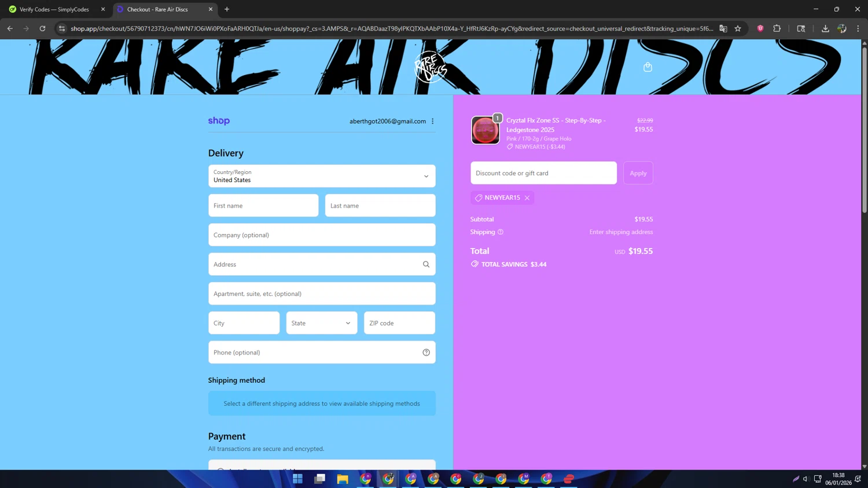The image size is (868, 488).
Task: Open the browser downloads icon
Action: point(825,28)
